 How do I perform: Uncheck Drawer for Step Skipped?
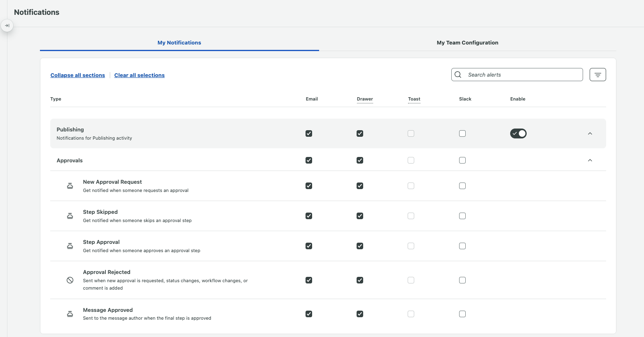pos(360,216)
